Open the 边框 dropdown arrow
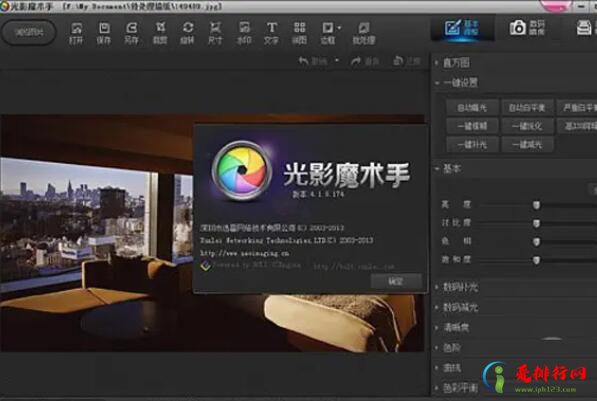 [339, 27]
